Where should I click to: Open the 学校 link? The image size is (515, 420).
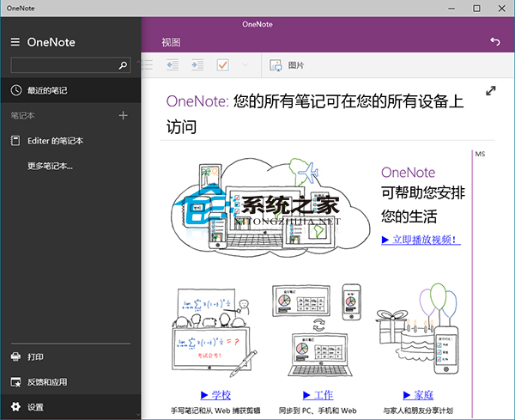(x=215, y=395)
